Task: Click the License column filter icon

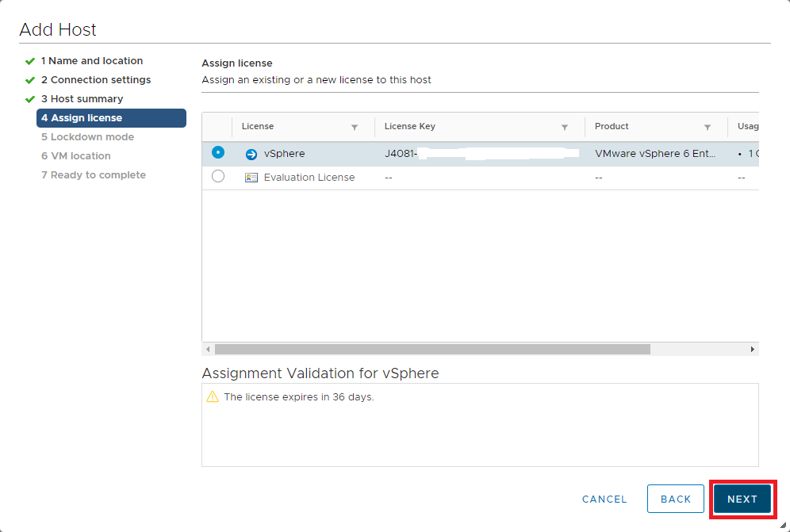Action: tap(355, 127)
